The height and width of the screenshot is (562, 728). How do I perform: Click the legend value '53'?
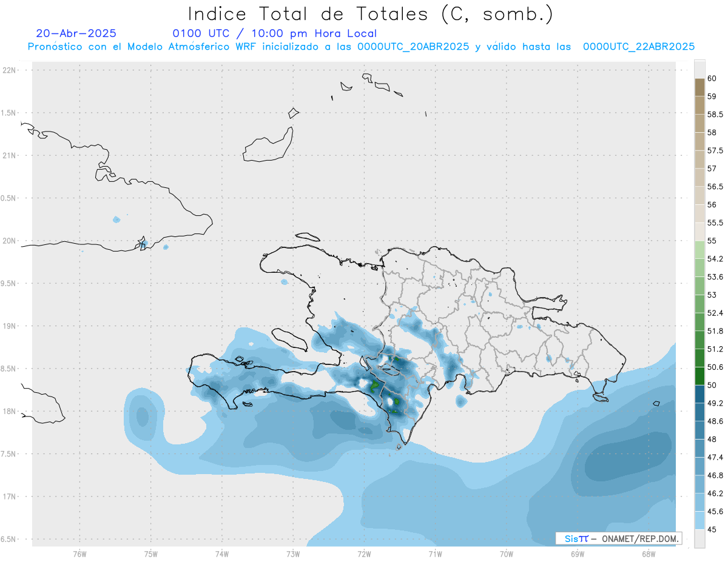(712, 295)
